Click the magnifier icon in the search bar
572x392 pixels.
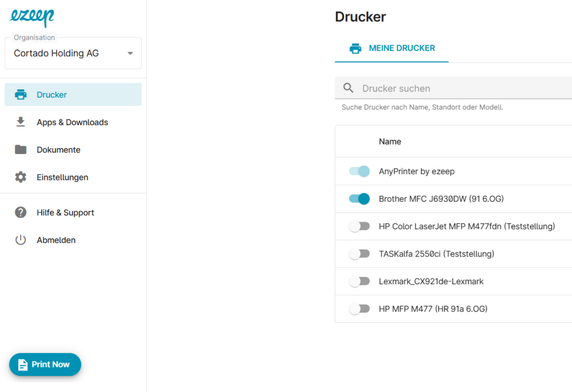coord(349,88)
